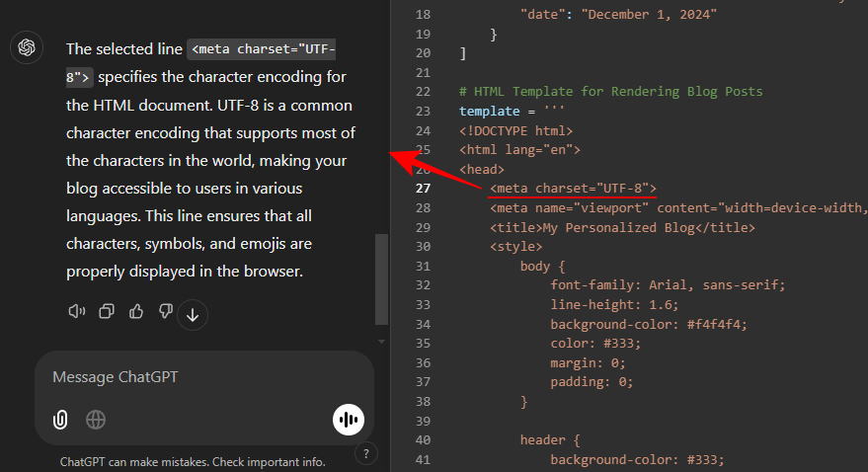The height and width of the screenshot is (472, 868).
Task: Click the ChatGPT logo avatar
Action: coord(27,47)
